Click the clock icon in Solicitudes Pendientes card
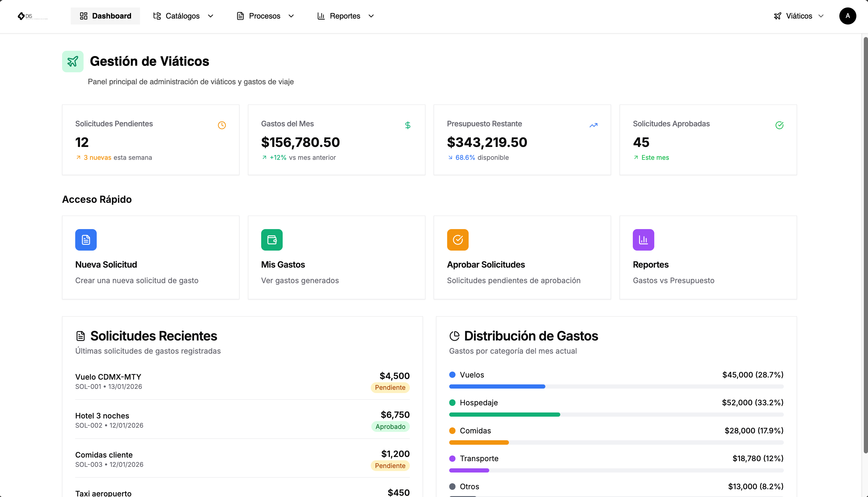Viewport: 868px width, 497px height. click(222, 125)
